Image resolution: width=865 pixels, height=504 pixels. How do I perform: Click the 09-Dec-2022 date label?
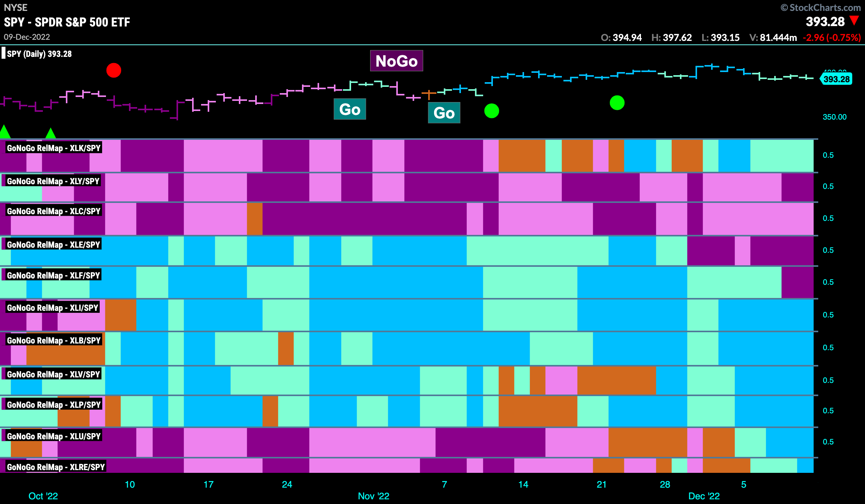[27, 37]
